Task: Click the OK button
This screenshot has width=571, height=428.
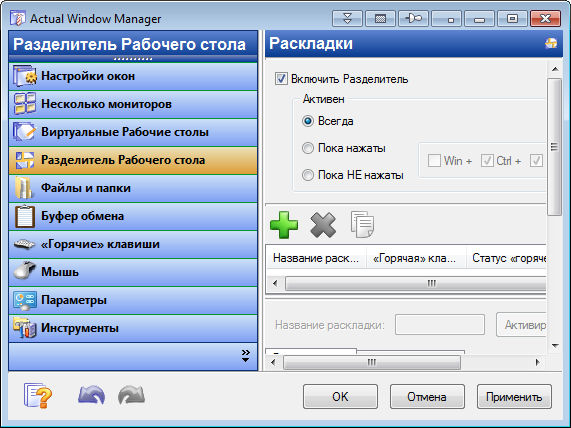Action: tap(340, 396)
